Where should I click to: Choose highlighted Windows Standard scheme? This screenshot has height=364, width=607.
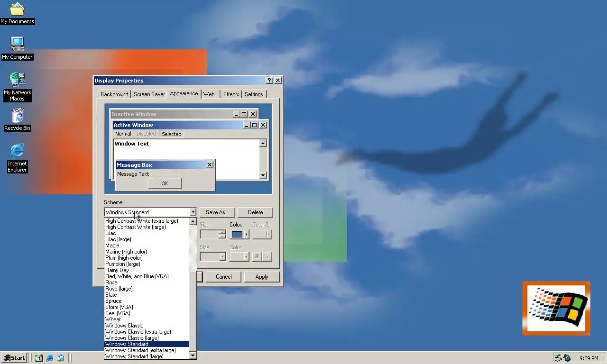[147, 344]
